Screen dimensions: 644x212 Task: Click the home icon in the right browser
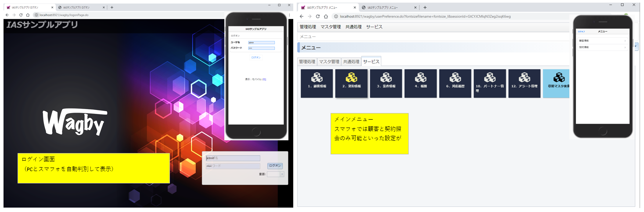point(325,16)
